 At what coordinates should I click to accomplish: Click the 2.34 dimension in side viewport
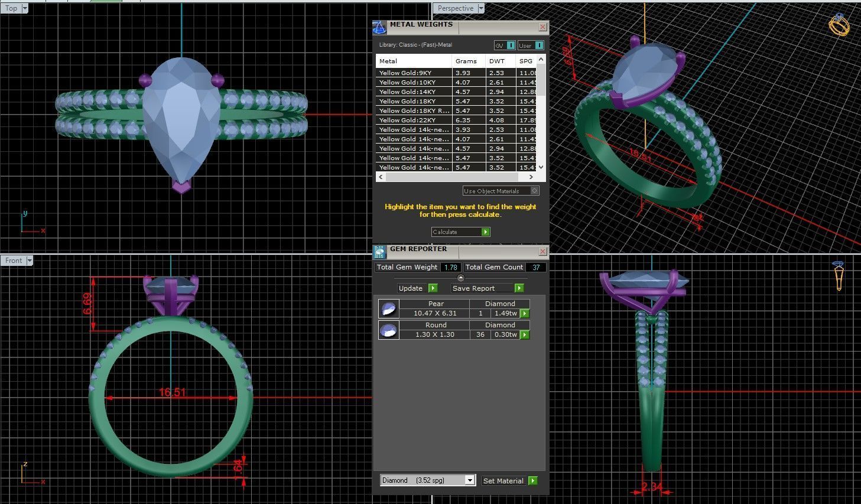pos(652,487)
